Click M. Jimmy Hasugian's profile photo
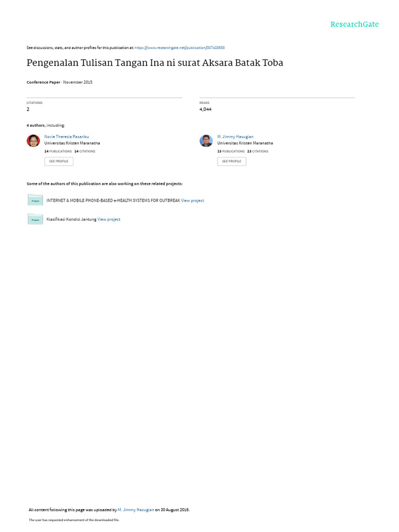The image size is (399, 532). [x=206, y=140]
